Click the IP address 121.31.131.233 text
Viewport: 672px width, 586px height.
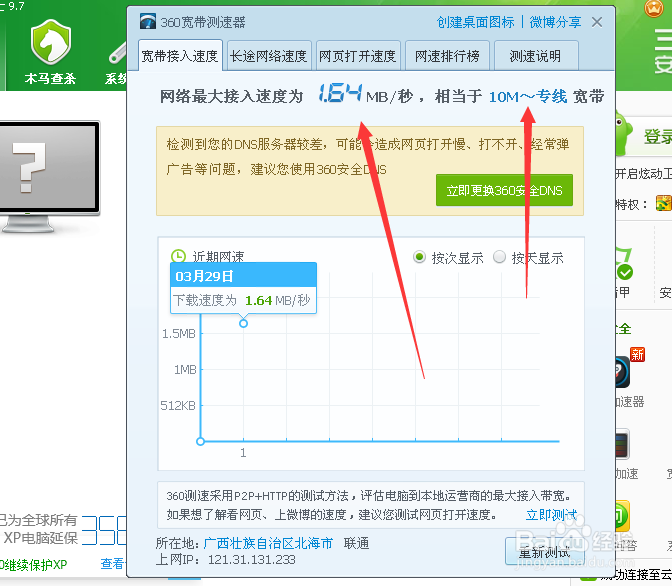click(x=252, y=559)
